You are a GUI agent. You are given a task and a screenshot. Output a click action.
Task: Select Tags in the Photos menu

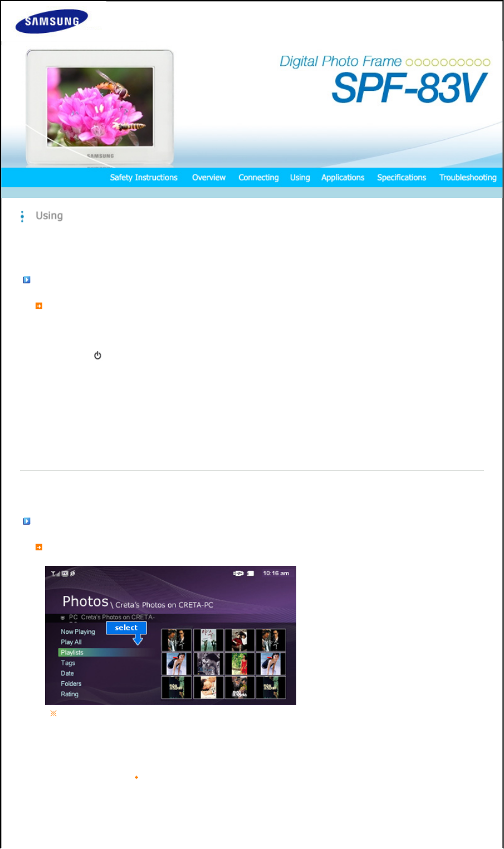[68, 663]
